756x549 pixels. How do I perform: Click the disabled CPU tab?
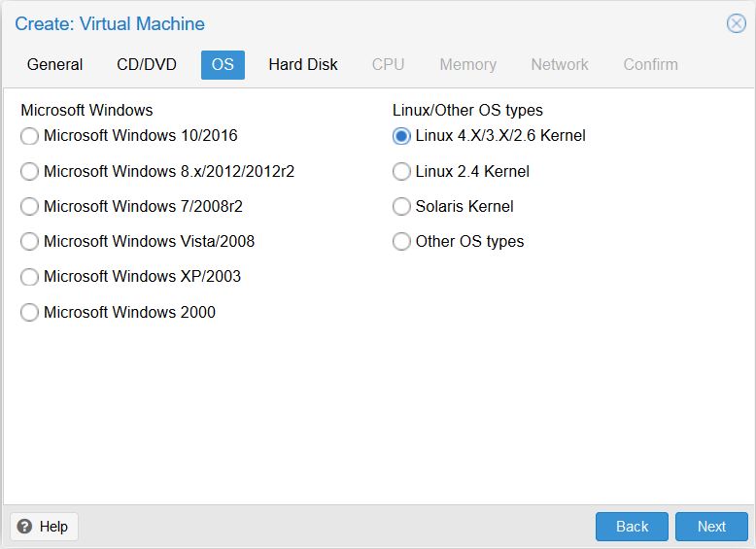pyautogui.click(x=388, y=64)
